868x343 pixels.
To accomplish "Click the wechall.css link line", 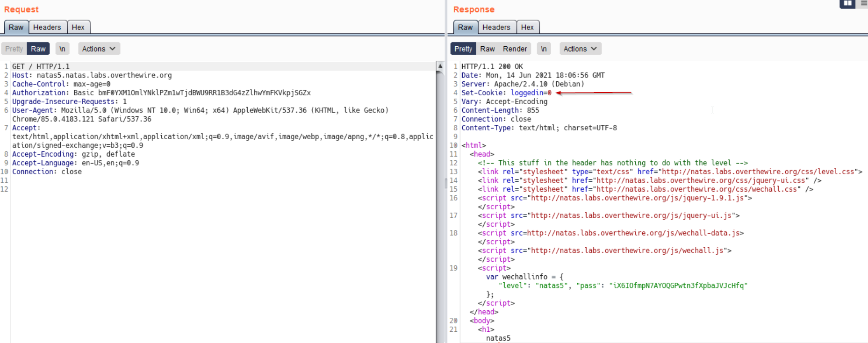I will coord(646,189).
